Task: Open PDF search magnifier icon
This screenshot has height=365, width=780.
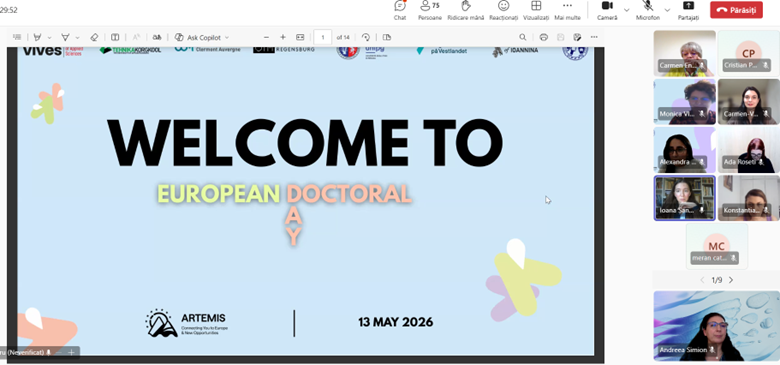Action: pyautogui.click(x=523, y=37)
